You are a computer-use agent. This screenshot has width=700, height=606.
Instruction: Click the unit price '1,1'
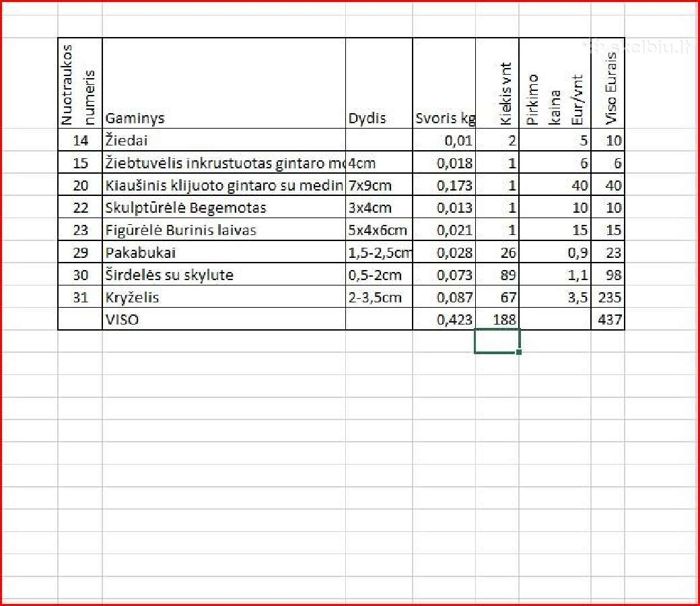[555, 275]
